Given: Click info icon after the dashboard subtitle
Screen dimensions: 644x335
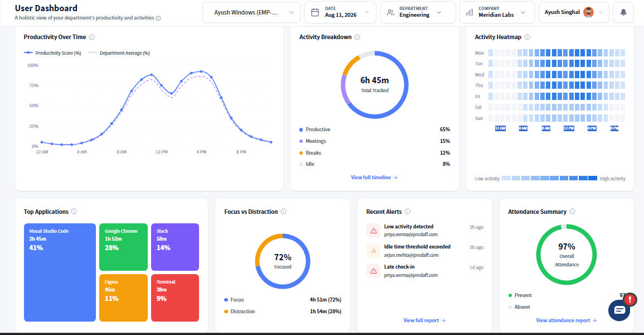Looking at the screenshot, I should pos(158,18).
